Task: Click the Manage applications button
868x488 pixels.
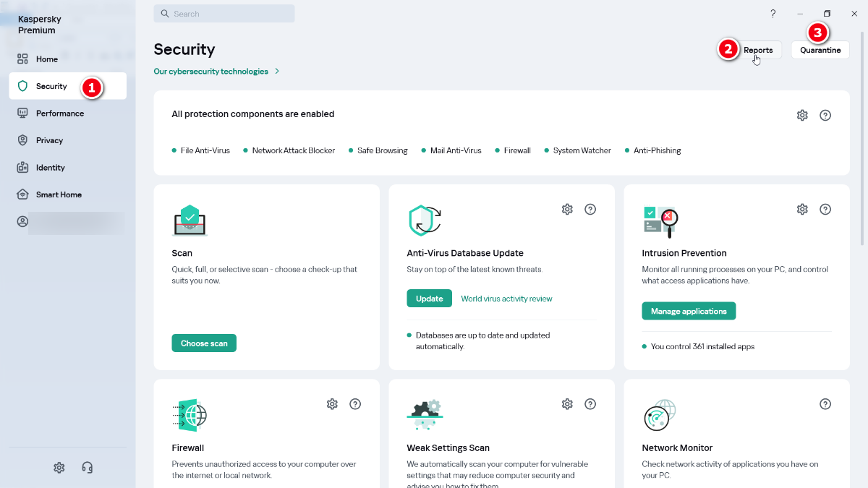Action: (689, 312)
